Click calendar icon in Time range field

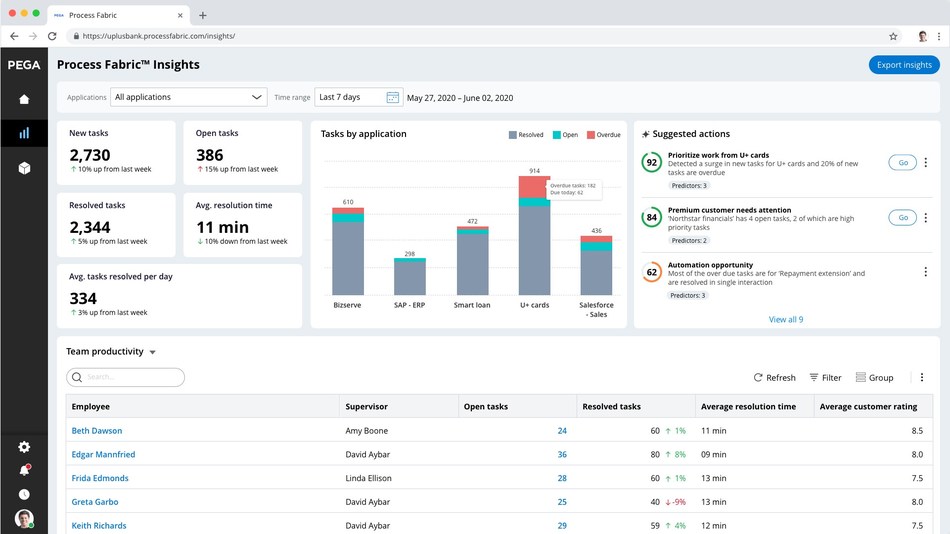392,97
